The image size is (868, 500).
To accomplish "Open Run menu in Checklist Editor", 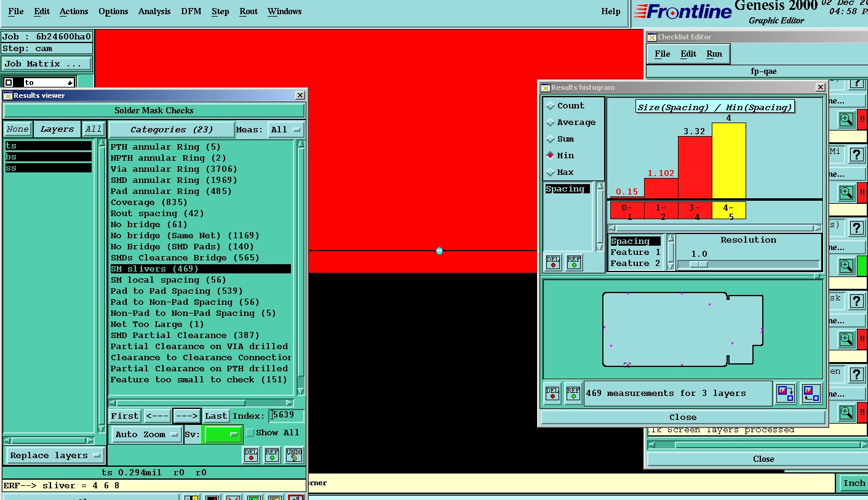I will coord(714,54).
